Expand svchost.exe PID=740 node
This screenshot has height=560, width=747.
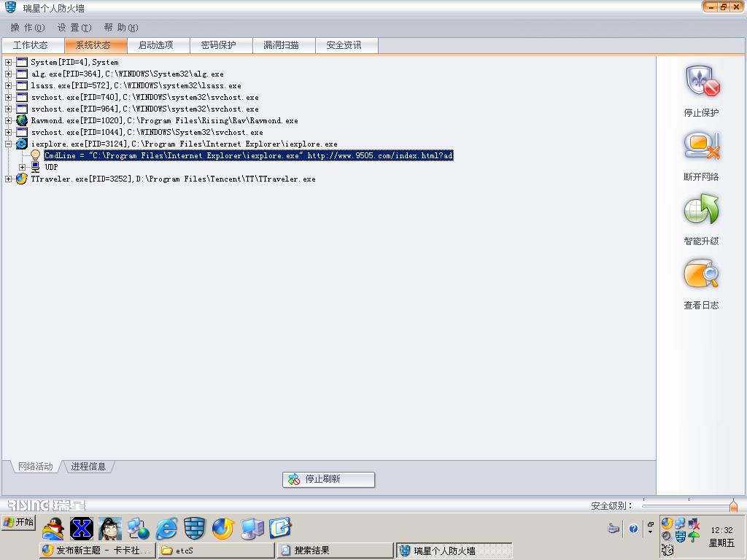coord(9,97)
